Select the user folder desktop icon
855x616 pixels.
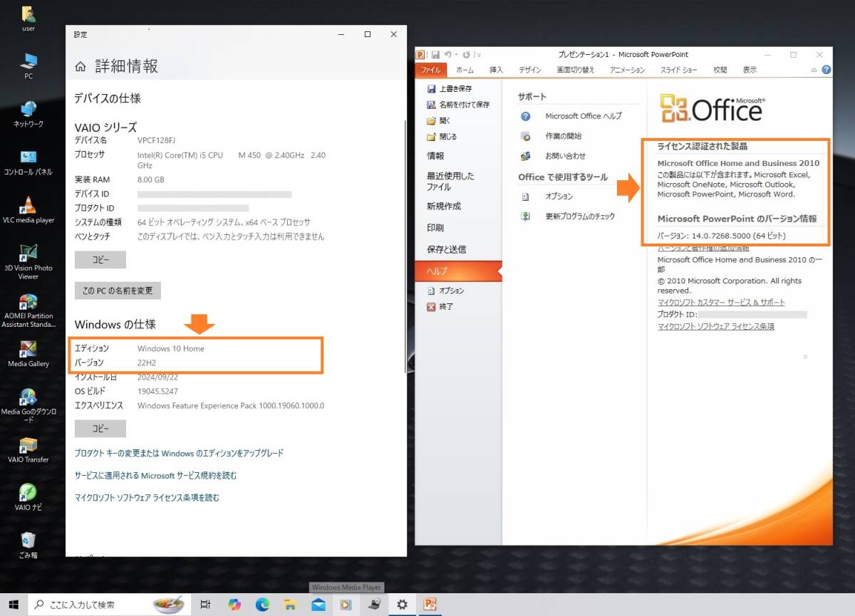pyautogui.click(x=28, y=19)
